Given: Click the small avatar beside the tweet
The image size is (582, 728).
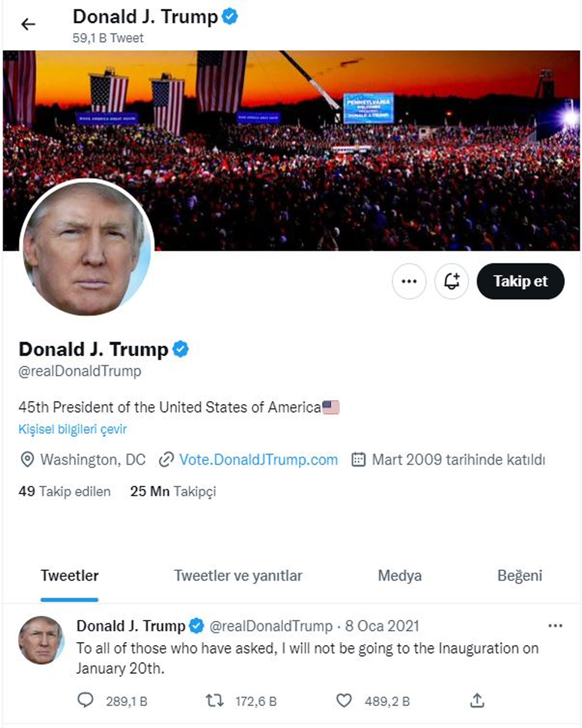Looking at the screenshot, I should pyautogui.click(x=41, y=640).
